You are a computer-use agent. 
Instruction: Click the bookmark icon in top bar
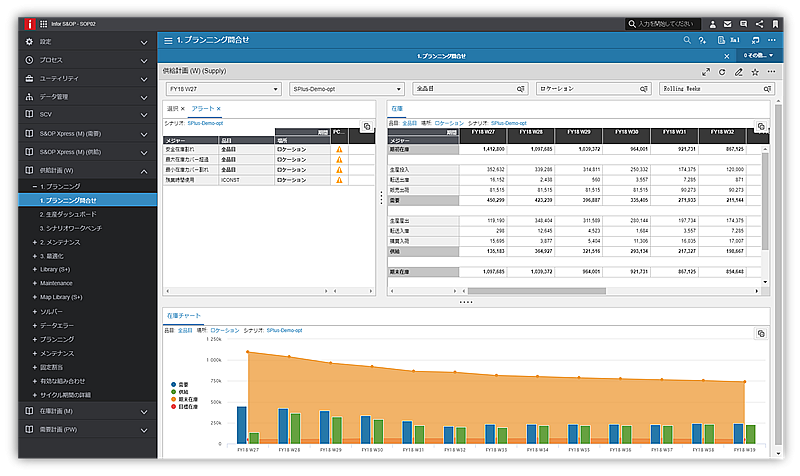[775, 24]
